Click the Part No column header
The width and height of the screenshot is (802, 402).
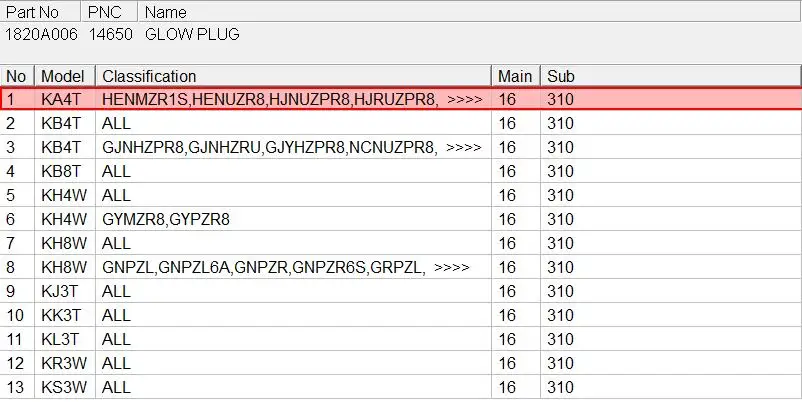40,12
